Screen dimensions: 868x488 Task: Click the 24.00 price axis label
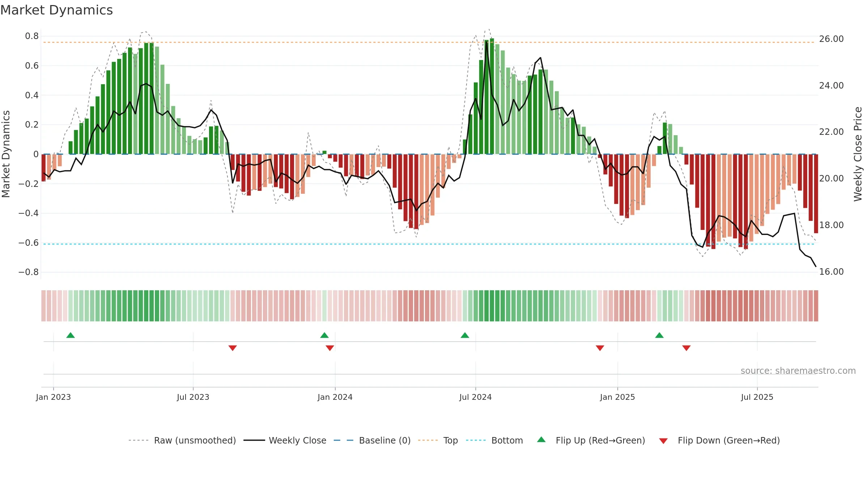coord(831,86)
